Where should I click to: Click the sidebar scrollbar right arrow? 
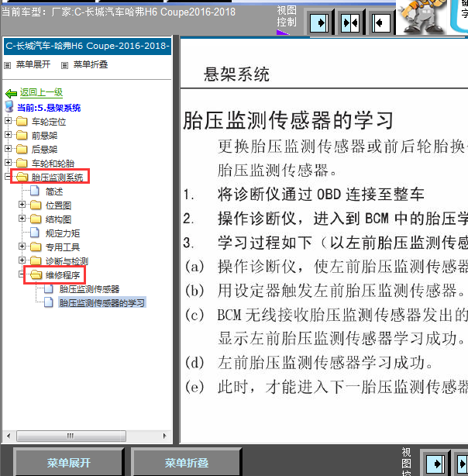(165, 436)
